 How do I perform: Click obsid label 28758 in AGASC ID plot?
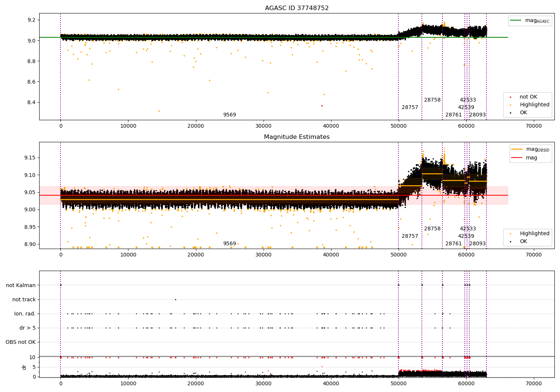432,100
